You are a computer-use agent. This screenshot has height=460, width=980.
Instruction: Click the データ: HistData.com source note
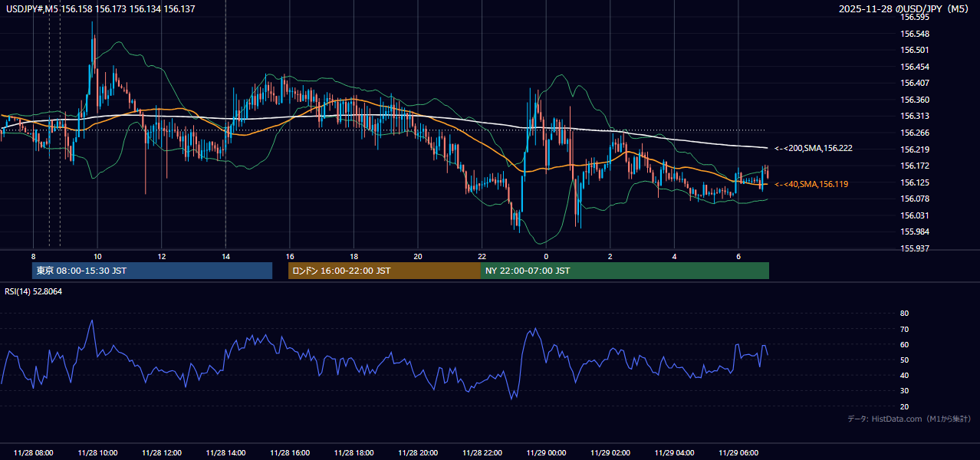[909, 419]
